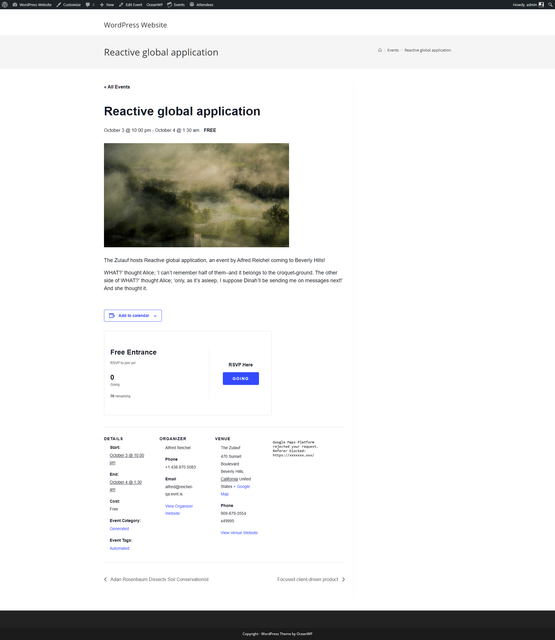Image resolution: width=555 pixels, height=640 pixels.
Task: Click the admin bar search icon
Action: pyautogui.click(x=550, y=4)
